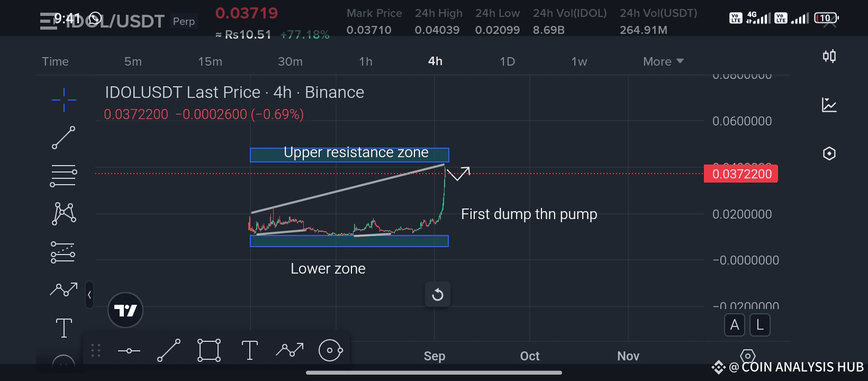Switch to the 15m timeframe tab
The image size is (868, 381).
(210, 61)
